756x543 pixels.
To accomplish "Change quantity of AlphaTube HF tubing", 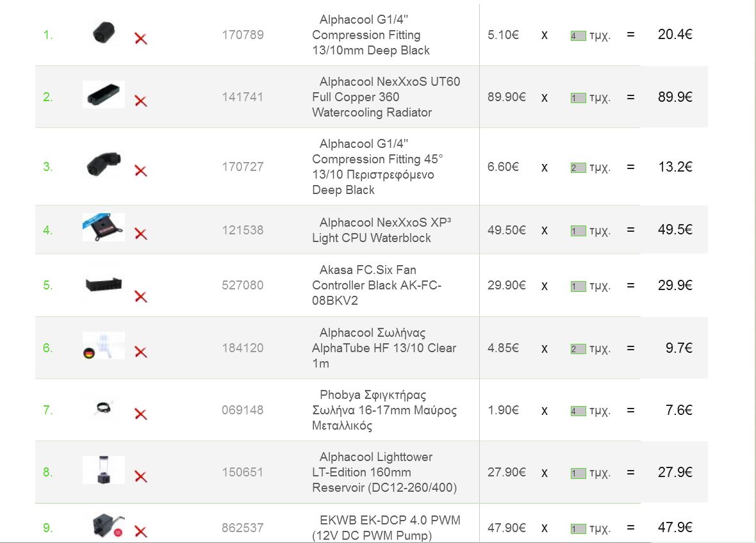I will [x=578, y=349].
